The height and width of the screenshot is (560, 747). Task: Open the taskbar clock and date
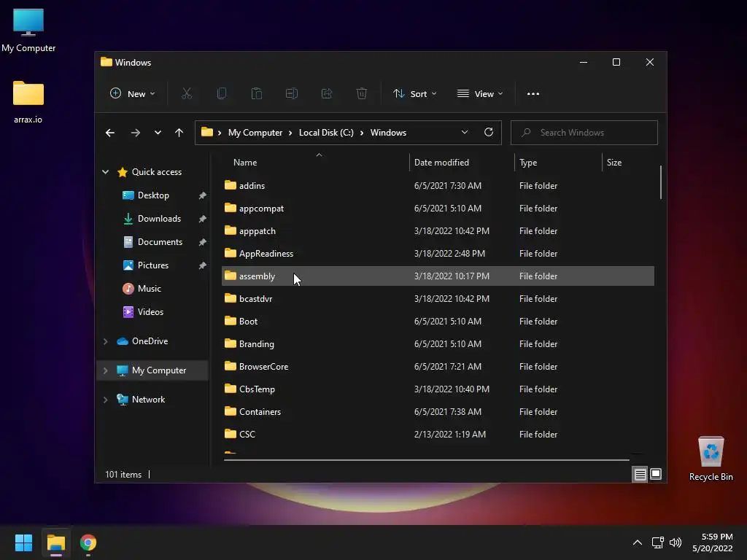[x=713, y=542]
